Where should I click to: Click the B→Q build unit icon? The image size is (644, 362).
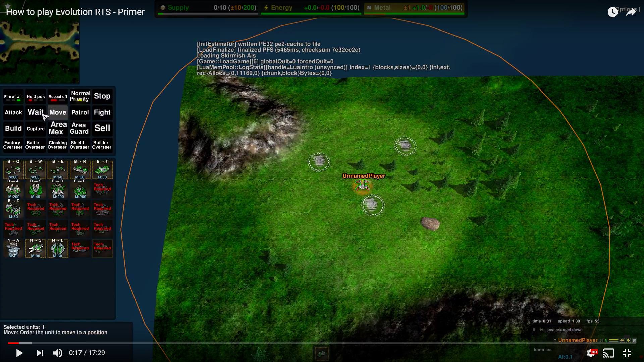coord(13,170)
